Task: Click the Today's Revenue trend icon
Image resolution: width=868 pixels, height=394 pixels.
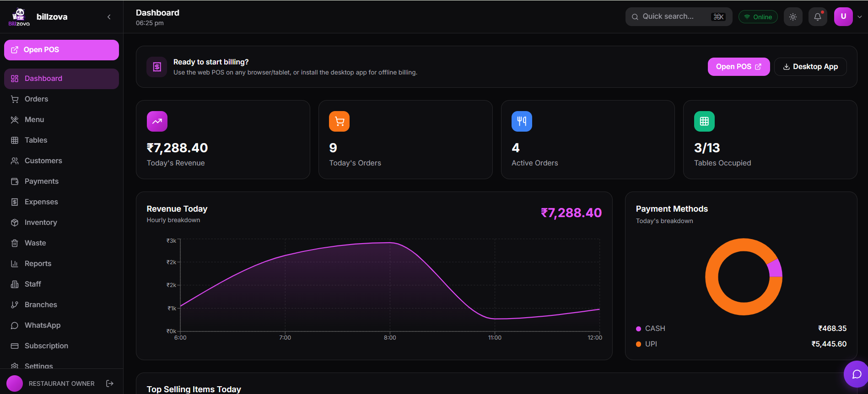Action: [157, 122]
